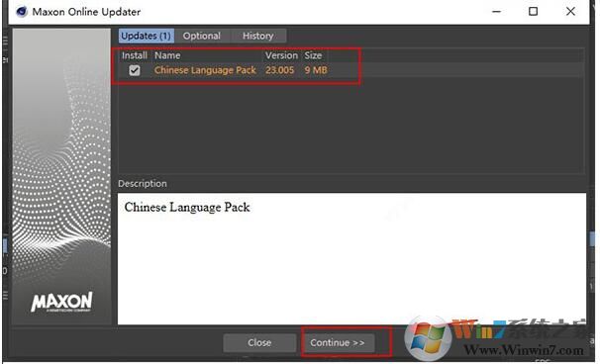Viewport: 600px width, 364px height.
Task: Open the History tab
Action: pos(257,36)
